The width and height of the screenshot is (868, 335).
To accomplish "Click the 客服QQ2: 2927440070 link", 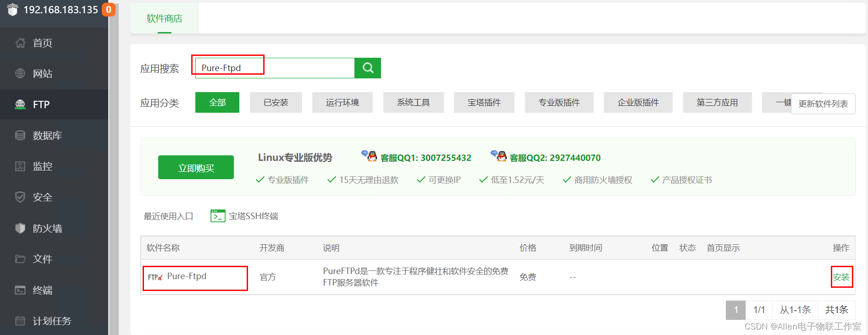I will pos(555,158).
